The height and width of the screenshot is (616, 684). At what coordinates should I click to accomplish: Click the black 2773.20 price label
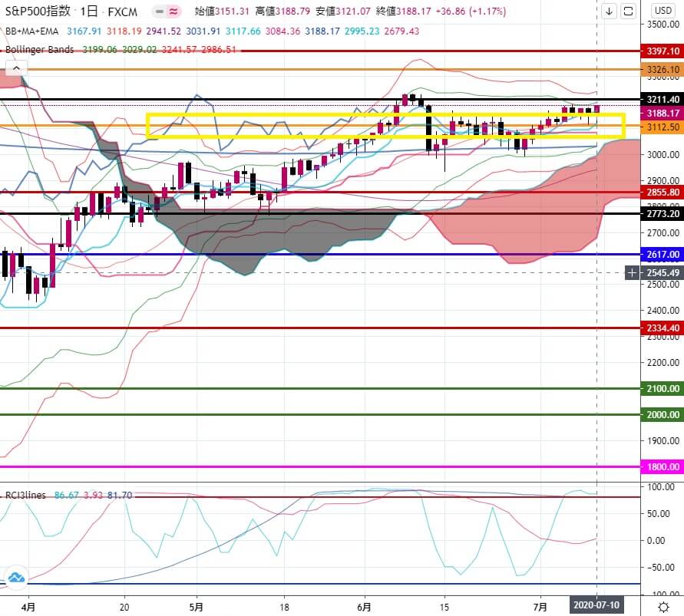(x=663, y=213)
